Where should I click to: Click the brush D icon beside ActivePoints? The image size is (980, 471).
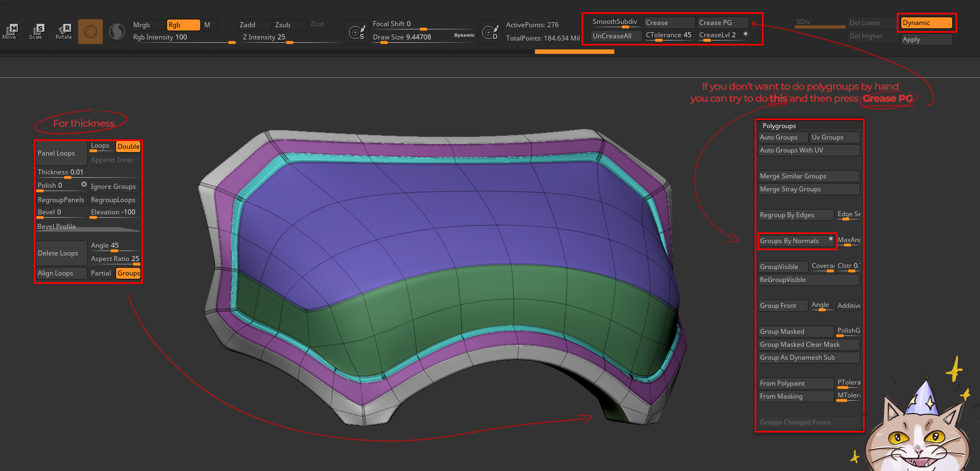click(x=490, y=32)
